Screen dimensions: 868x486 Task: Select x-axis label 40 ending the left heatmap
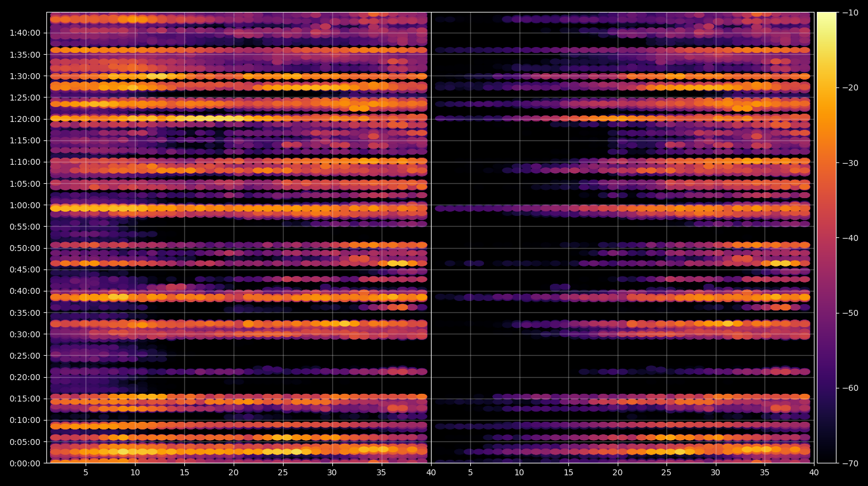430,473
